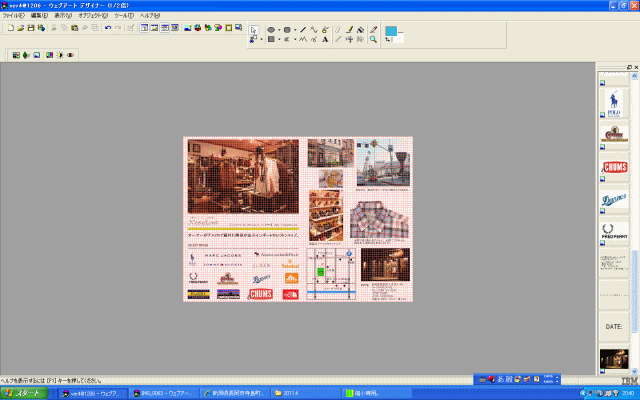Click the plaid shirt photo on canvas

[x=379, y=220]
